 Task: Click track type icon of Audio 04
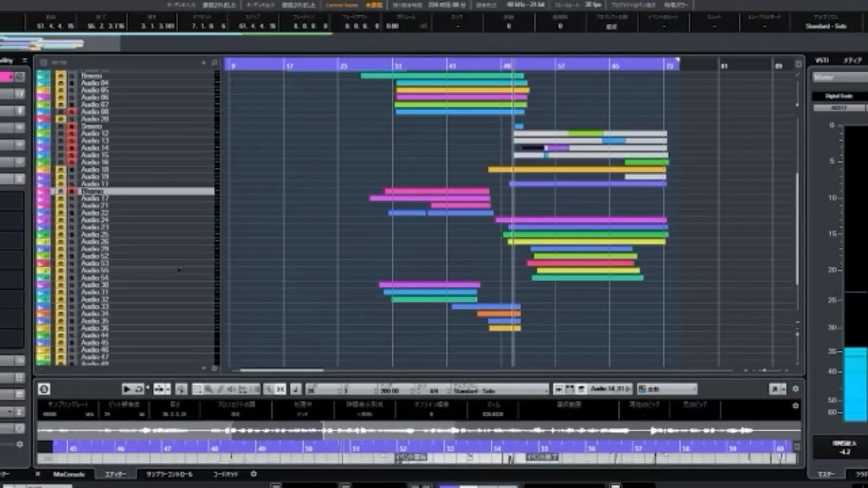(x=42, y=83)
